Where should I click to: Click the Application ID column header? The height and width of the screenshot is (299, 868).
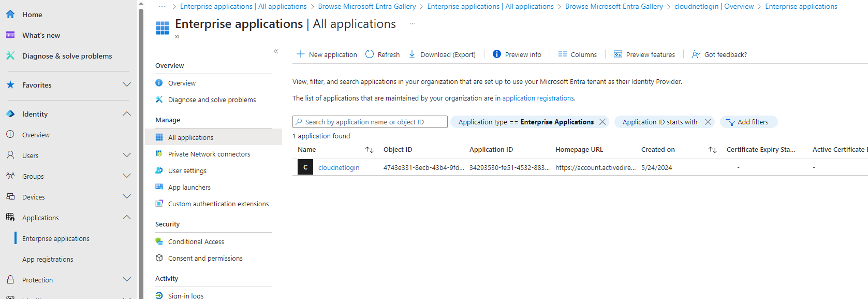coord(491,149)
